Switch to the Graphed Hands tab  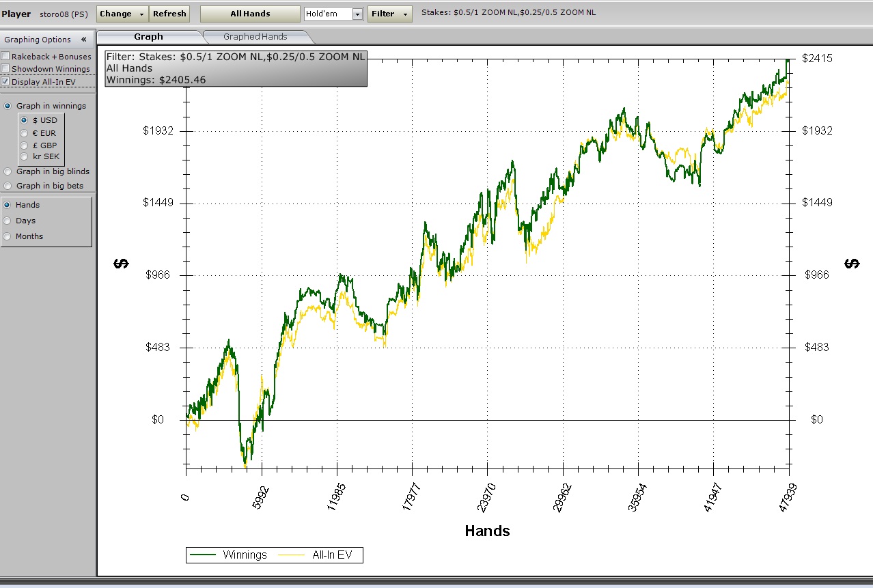pyautogui.click(x=255, y=37)
